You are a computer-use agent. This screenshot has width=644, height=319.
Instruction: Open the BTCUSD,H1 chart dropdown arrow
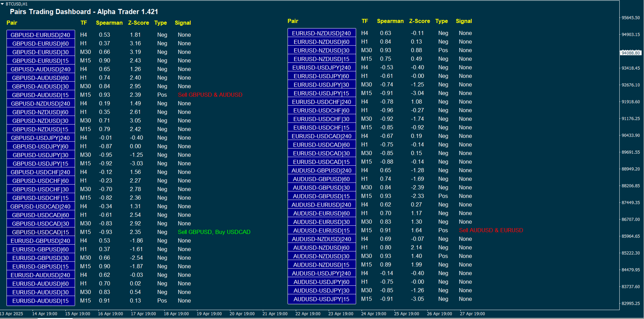[2, 4]
